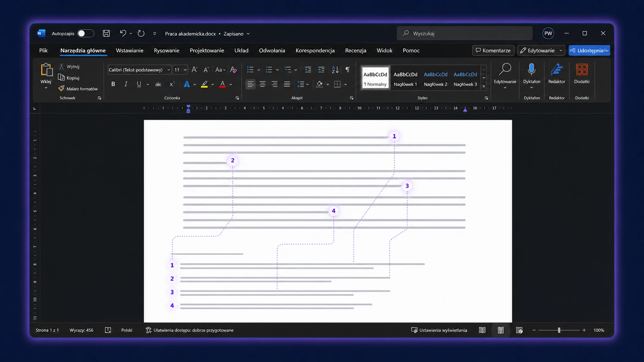644x362 pixels.
Task: Switch to the Odwołania tab
Action: pos(272,50)
